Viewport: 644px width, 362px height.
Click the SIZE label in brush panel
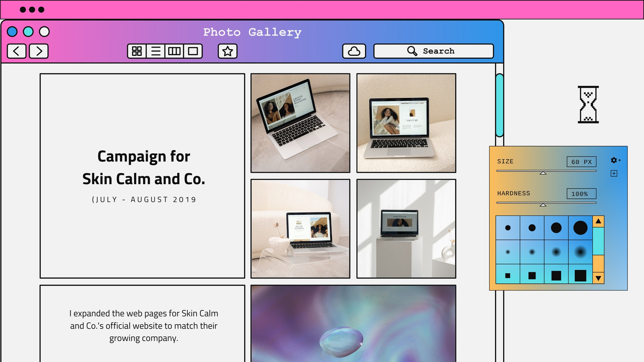[506, 161]
